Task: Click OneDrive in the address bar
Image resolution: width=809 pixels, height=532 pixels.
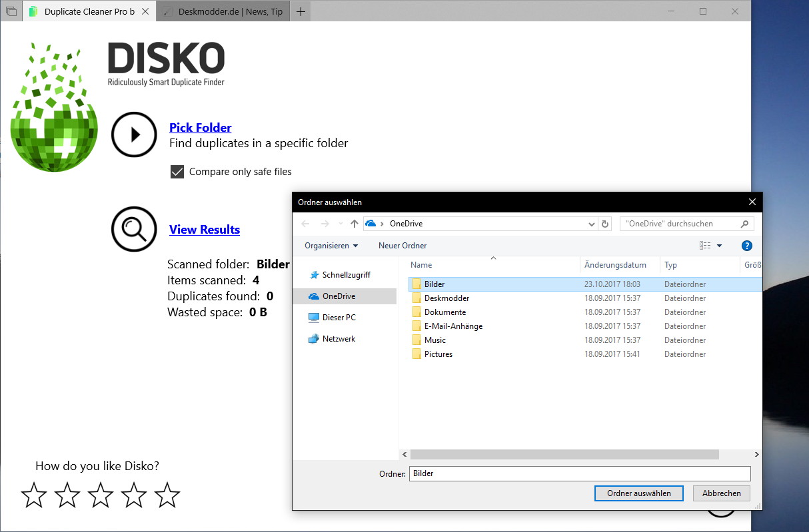Action: point(406,224)
